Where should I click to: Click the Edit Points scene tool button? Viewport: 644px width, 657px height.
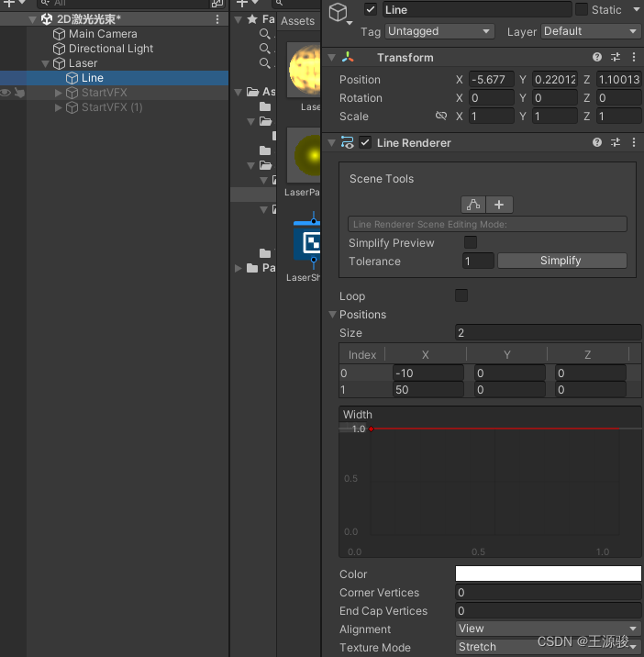coord(473,205)
